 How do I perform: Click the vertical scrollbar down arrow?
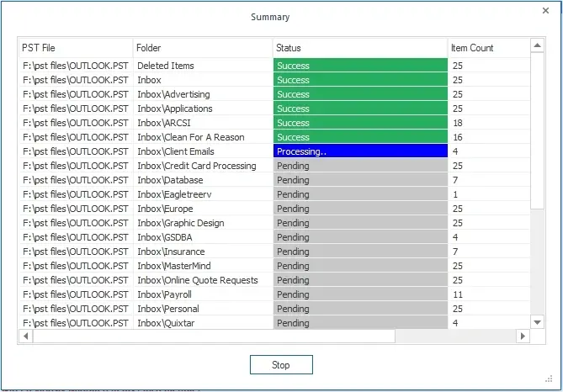pyautogui.click(x=537, y=322)
